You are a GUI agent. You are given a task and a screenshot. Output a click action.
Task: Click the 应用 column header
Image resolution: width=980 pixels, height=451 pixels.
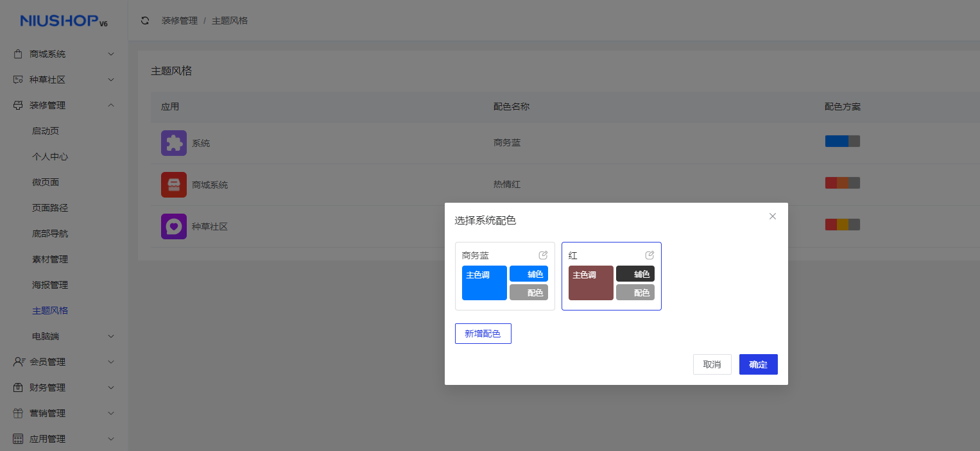coord(170,106)
